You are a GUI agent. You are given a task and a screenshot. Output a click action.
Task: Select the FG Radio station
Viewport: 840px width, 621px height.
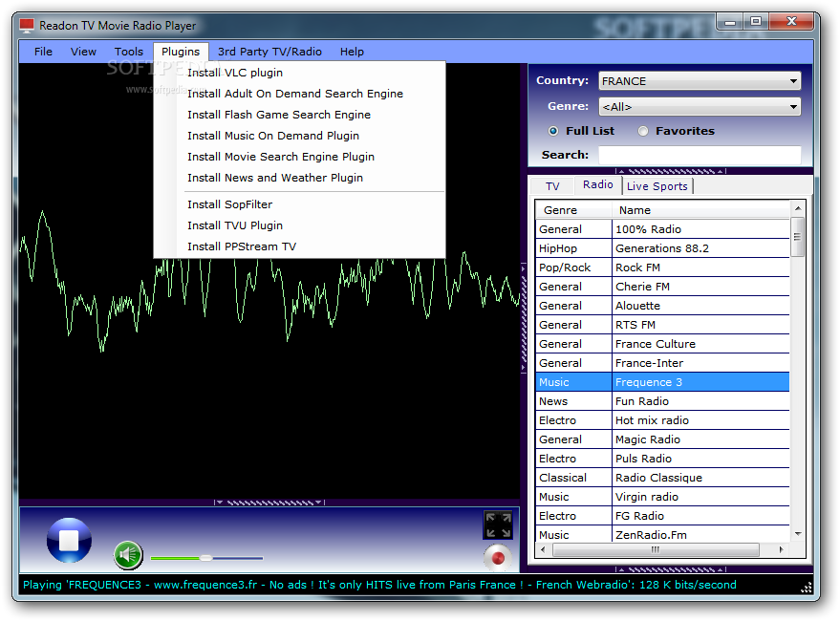pyautogui.click(x=662, y=516)
